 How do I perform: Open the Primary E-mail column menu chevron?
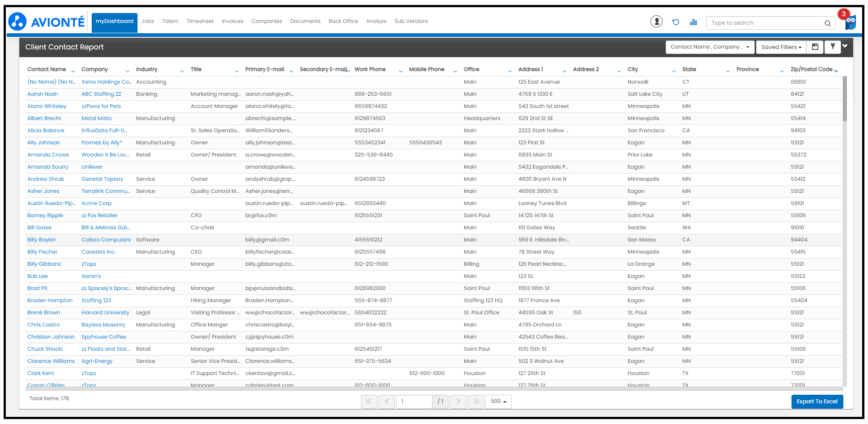291,71
